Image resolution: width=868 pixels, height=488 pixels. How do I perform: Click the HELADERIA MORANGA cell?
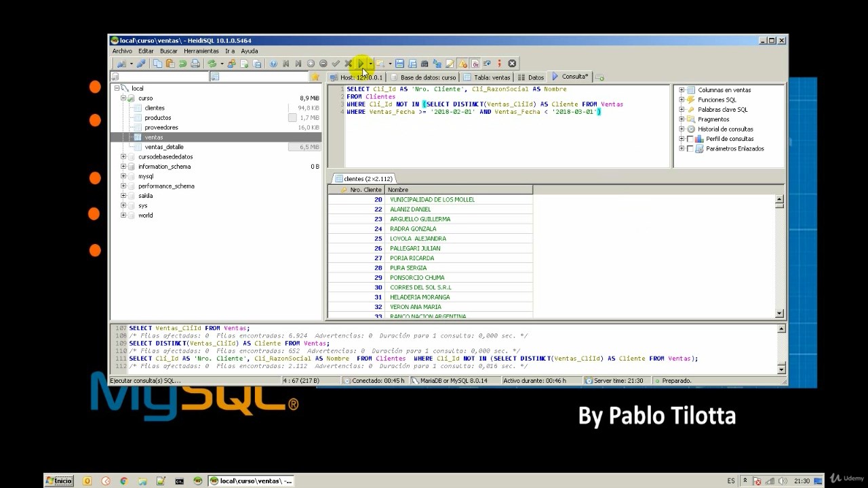point(459,297)
